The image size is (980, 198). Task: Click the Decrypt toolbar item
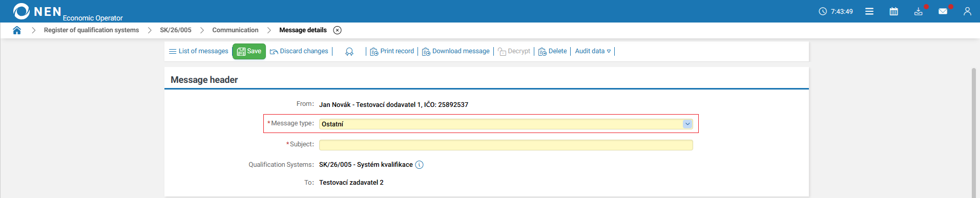pos(514,51)
